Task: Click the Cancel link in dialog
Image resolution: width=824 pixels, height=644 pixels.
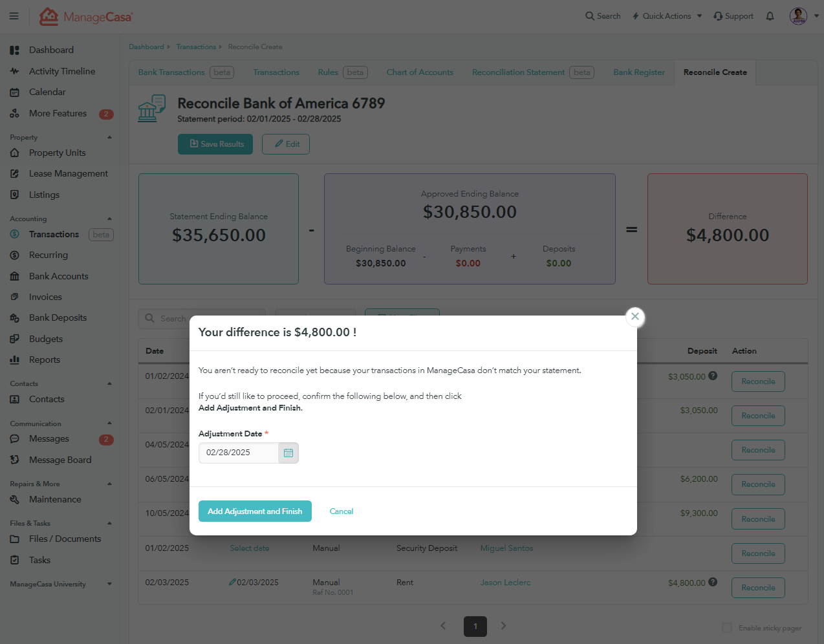Action: [x=342, y=511]
